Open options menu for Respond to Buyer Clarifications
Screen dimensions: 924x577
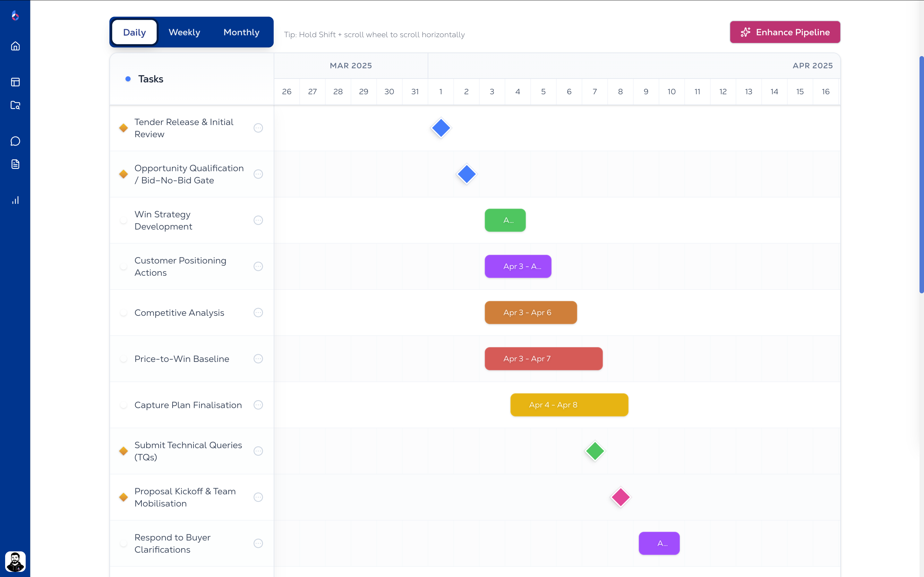[259, 543]
